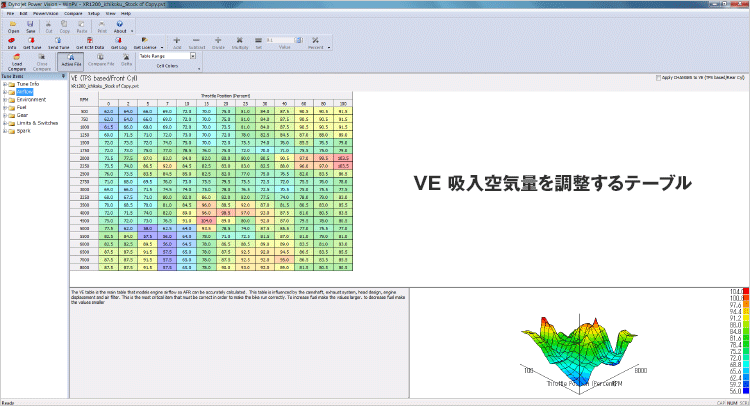Click the RPM header cell
This screenshot has height=406, width=750.
click(x=84, y=99)
